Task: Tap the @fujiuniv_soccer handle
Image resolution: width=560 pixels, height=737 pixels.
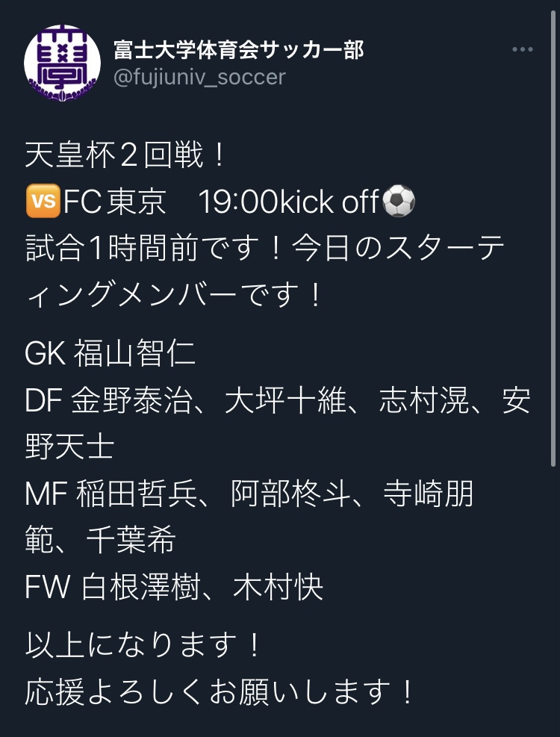Action: click(x=199, y=77)
